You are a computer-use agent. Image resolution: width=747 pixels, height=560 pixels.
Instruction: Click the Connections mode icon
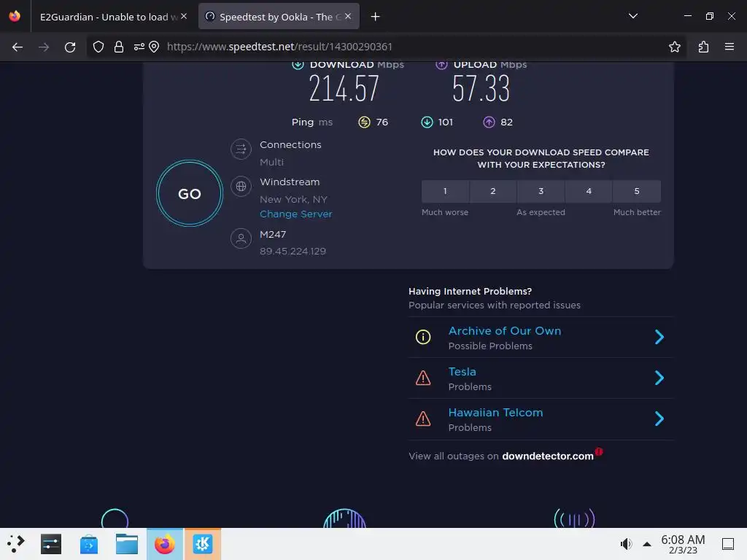click(241, 149)
